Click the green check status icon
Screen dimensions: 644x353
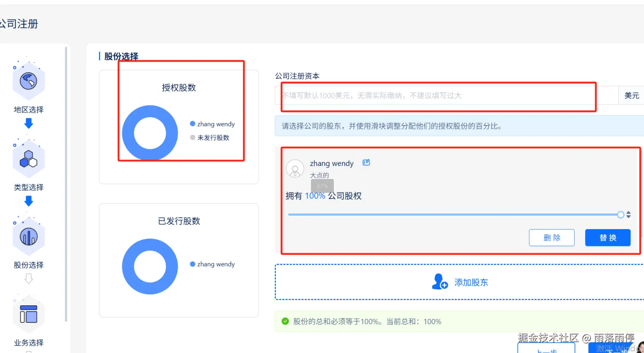pos(285,321)
